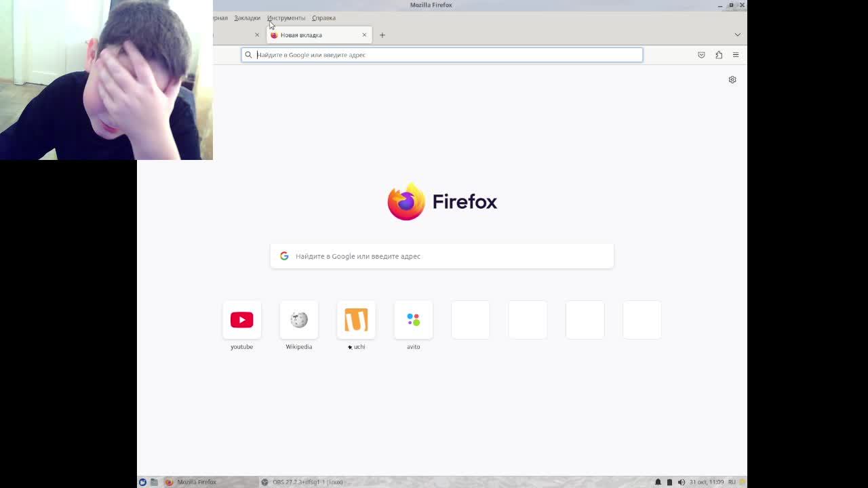Click the volume speaker tray icon
Viewport: 868px width, 488px height.
(x=682, y=482)
